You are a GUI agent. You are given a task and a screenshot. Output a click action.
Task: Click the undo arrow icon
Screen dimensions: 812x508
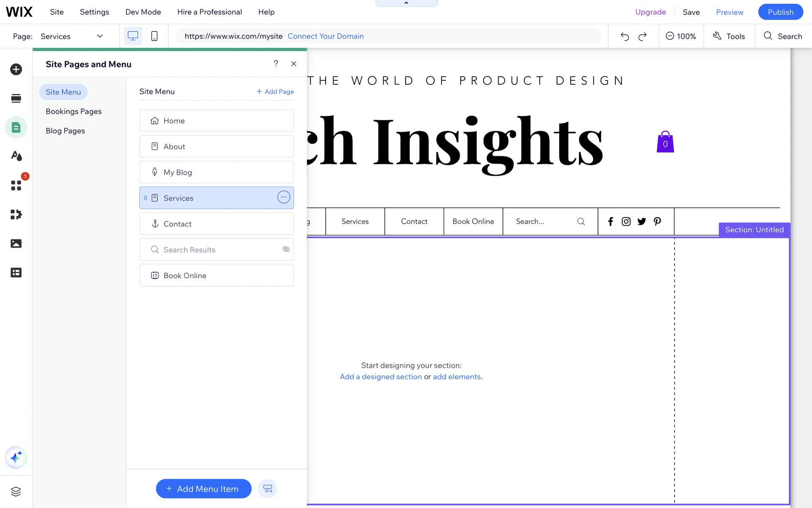pyautogui.click(x=625, y=36)
